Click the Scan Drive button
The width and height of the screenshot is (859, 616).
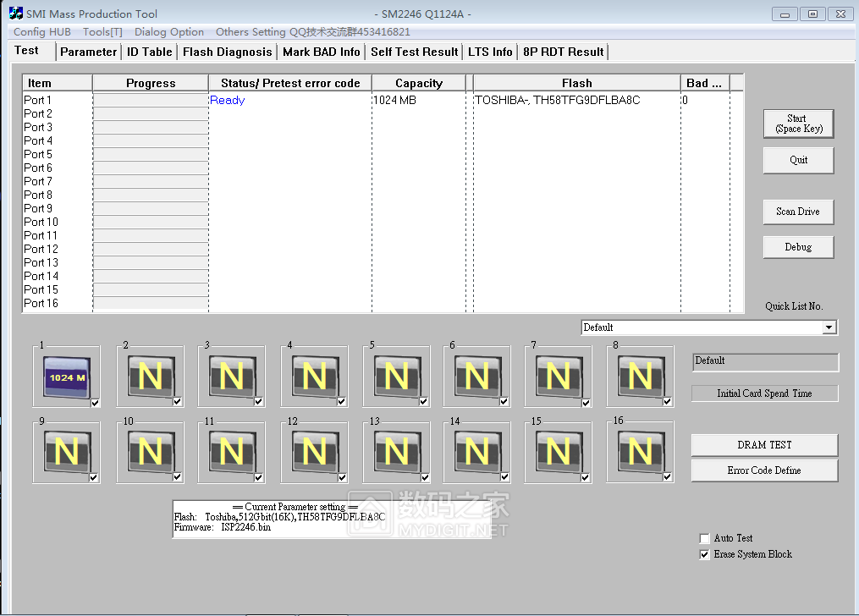pos(798,212)
